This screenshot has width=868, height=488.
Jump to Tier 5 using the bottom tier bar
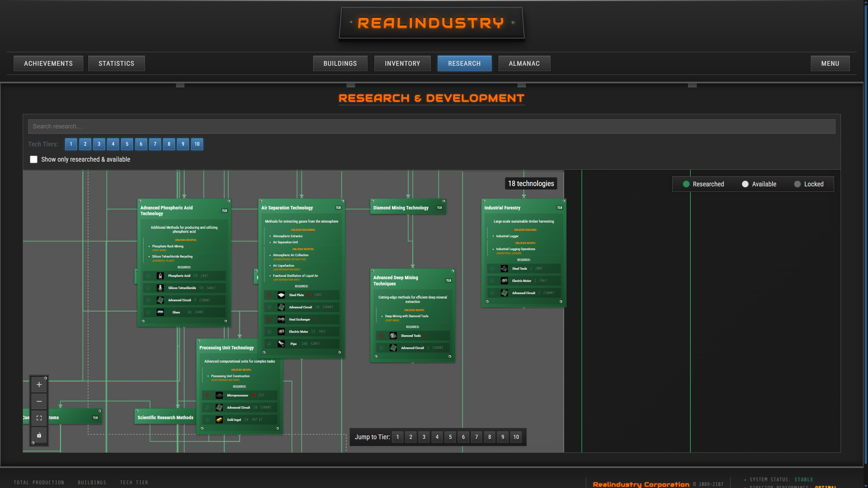pos(450,437)
